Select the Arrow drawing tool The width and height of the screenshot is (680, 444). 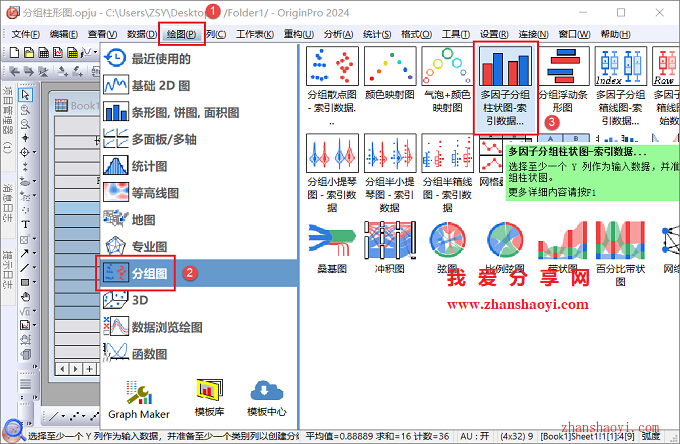(24, 253)
